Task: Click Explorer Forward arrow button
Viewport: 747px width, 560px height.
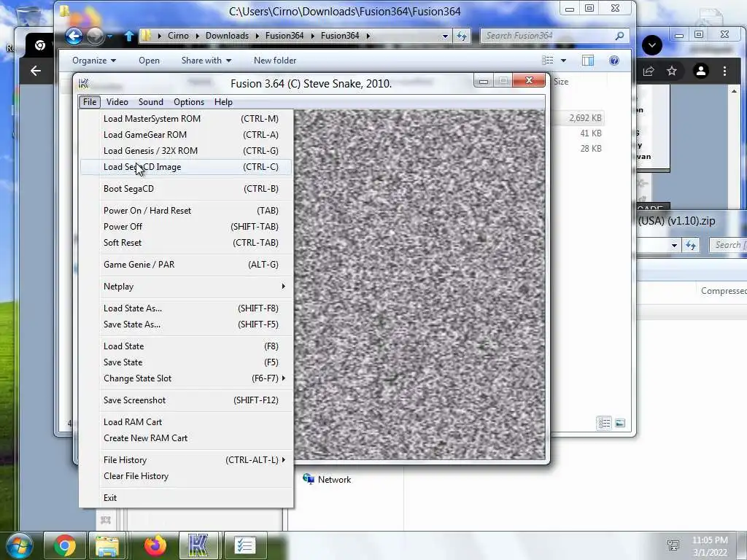Action: click(96, 36)
